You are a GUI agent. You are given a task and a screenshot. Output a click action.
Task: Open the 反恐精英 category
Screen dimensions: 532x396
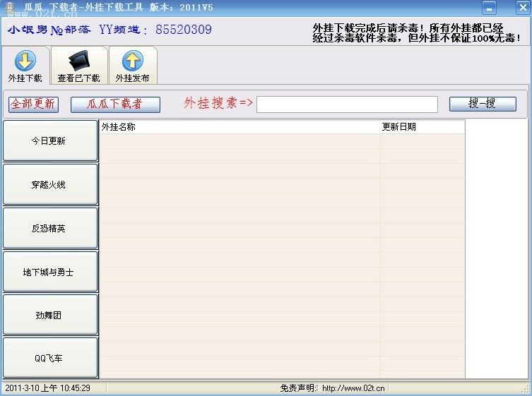(x=50, y=229)
